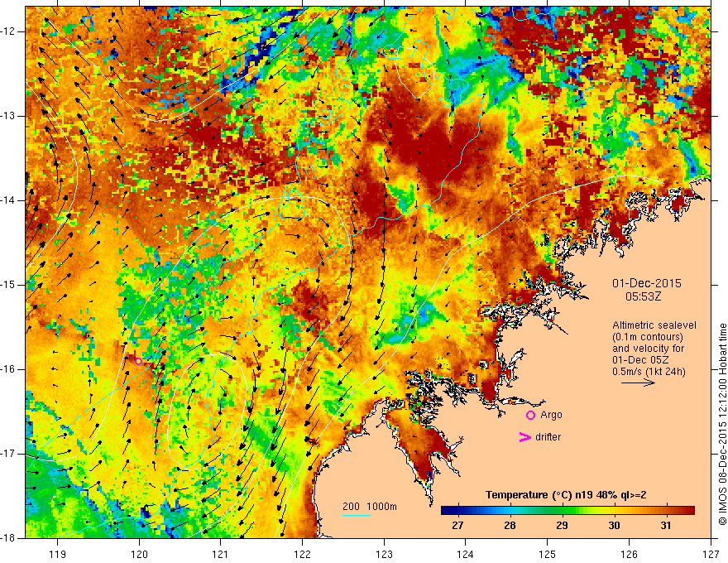728x563 pixels.
Task: Click the longitude label '124'
Action: pos(466,555)
